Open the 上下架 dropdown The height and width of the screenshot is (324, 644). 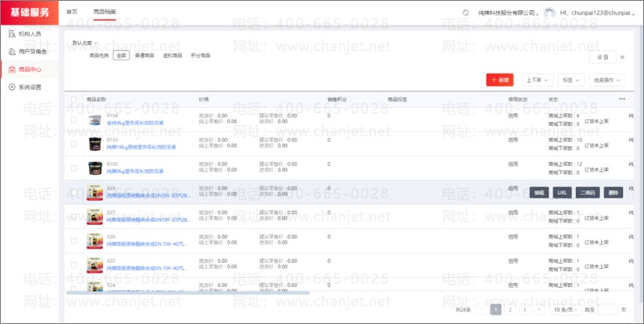[537, 80]
